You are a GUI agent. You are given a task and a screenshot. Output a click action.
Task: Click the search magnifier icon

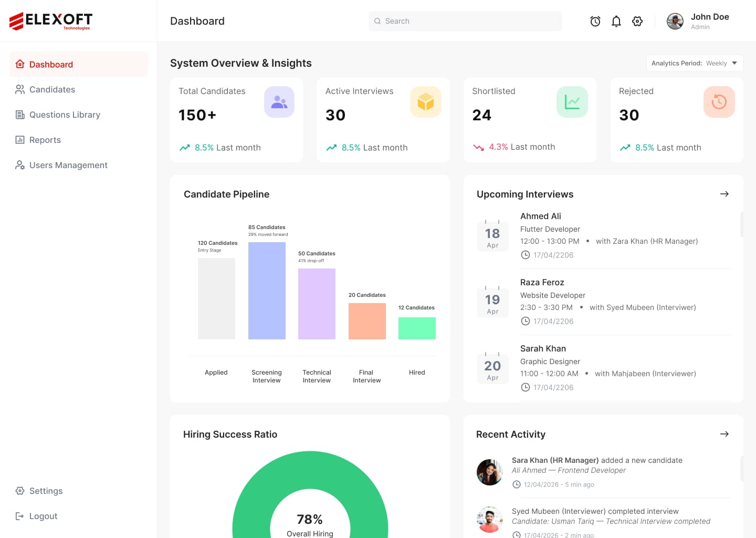pyautogui.click(x=377, y=21)
